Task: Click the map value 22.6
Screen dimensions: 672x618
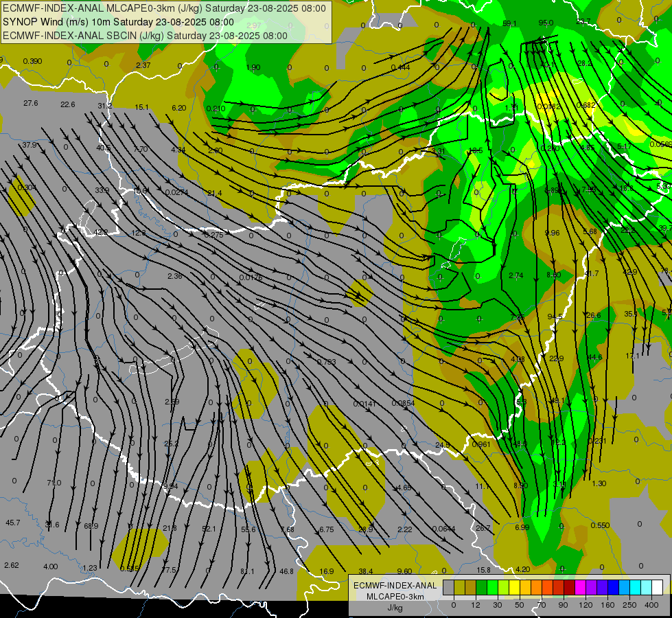Action: click(68, 104)
